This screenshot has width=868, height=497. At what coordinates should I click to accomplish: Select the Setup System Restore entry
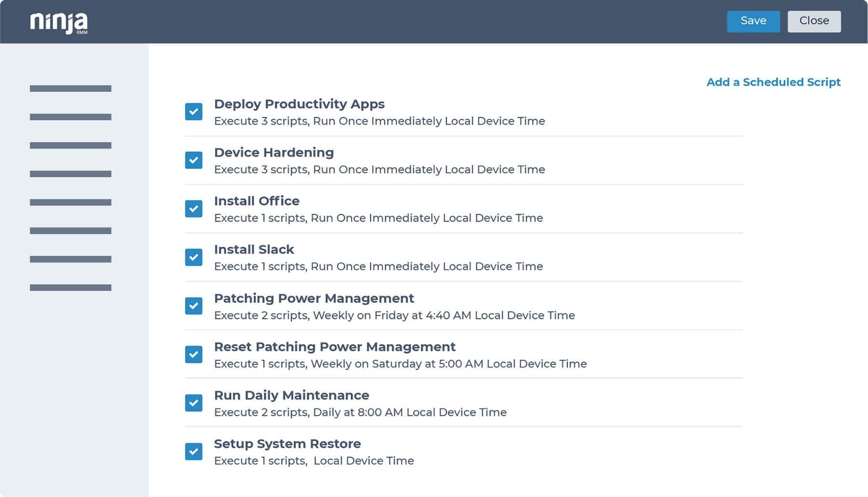[x=287, y=444]
